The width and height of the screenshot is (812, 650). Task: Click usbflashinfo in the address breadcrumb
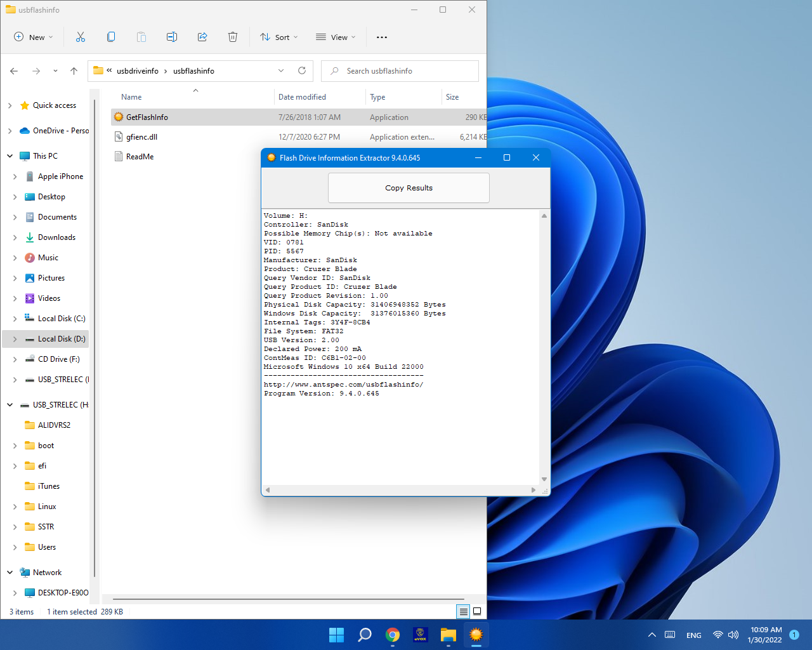[193, 71]
